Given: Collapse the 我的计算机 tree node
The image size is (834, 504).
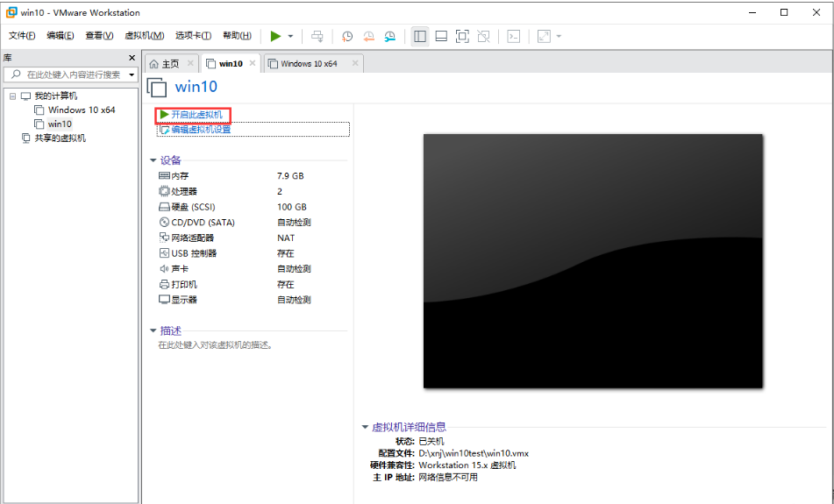Looking at the screenshot, I should coord(13,96).
